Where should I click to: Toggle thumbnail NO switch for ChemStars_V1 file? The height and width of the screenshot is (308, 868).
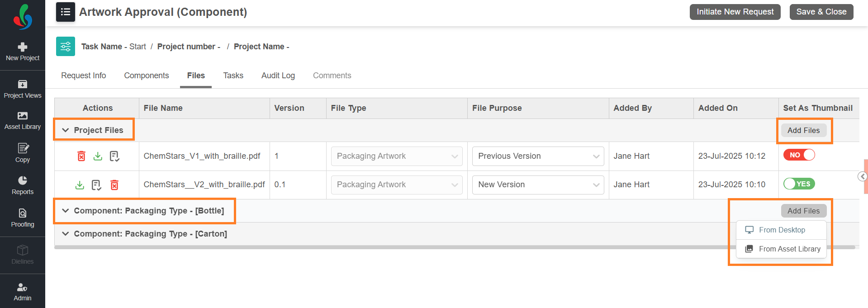(x=799, y=155)
